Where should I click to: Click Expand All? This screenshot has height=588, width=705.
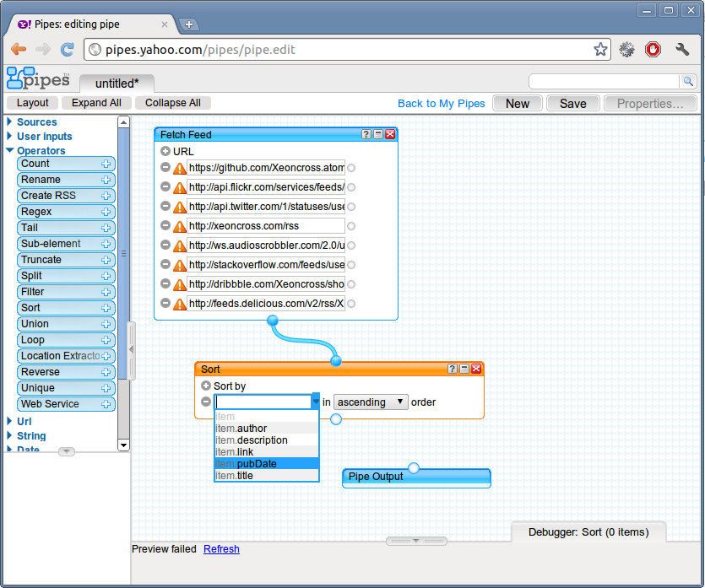(96, 103)
